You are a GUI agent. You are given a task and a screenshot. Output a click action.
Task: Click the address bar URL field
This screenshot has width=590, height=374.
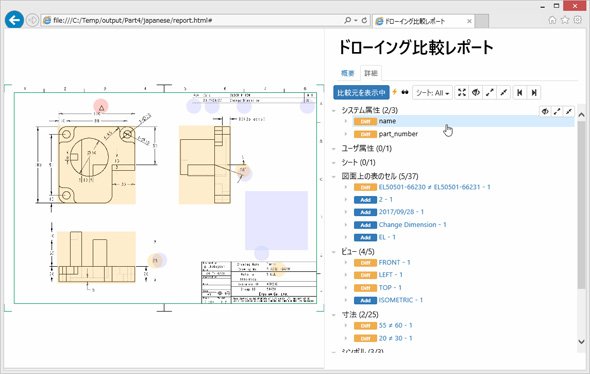pos(192,20)
